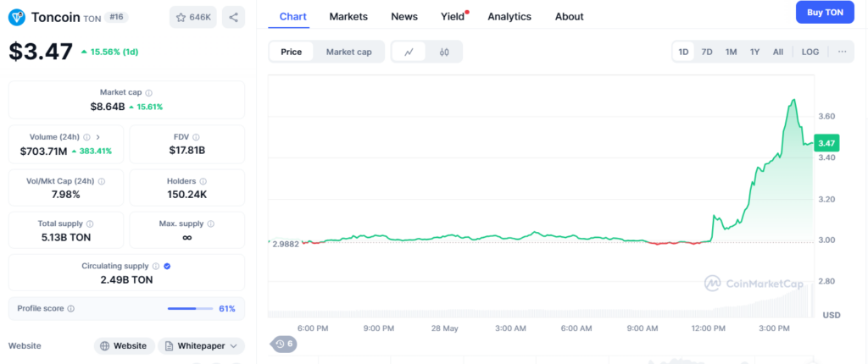Open Profile score info icon
Screen dimensions: 868x364
click(x=71, y=309)
